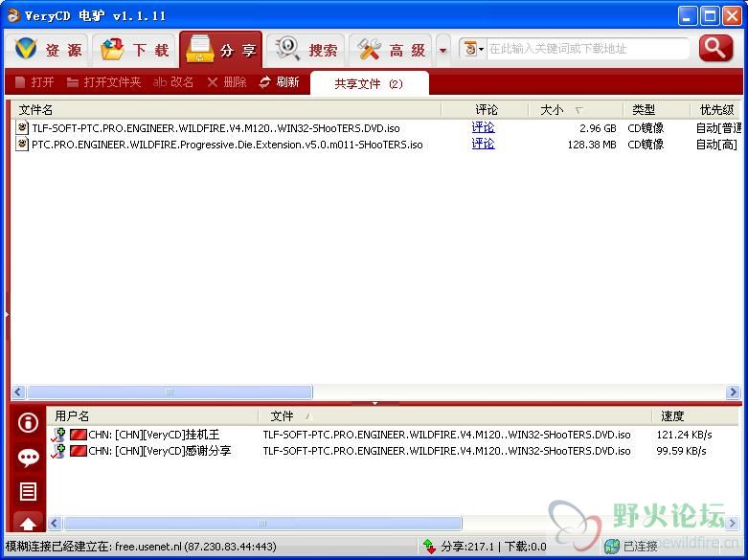Click the 刷新 (Refresh) toolbar button
Image resolution: width=748 pixels, height=560 pixels.
tap(279, 82)
